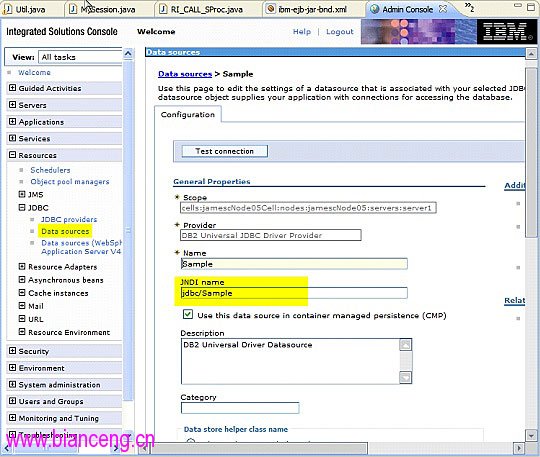Screen dimensions: 540x457
Task: Expand the Users and Groups section
Action: (x=12, y=401)
